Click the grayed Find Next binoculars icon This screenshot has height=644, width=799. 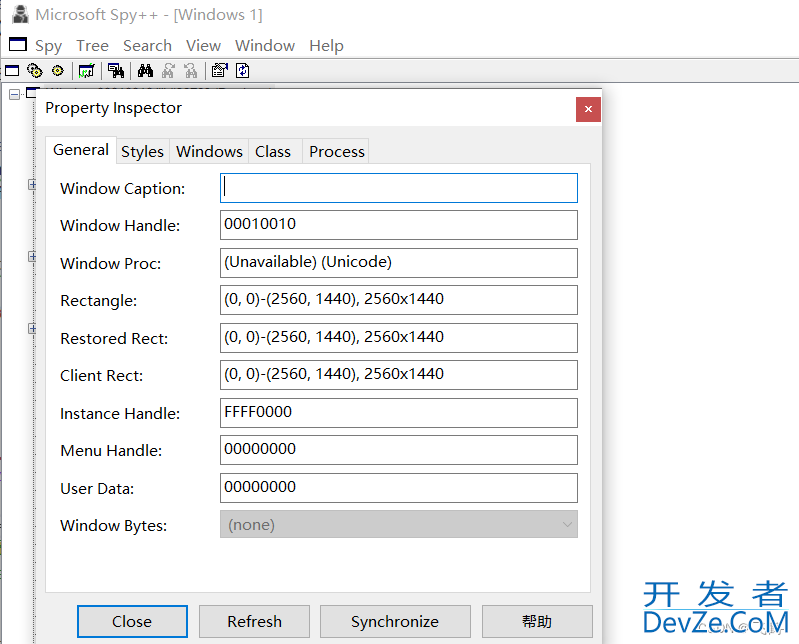point(168,71)
